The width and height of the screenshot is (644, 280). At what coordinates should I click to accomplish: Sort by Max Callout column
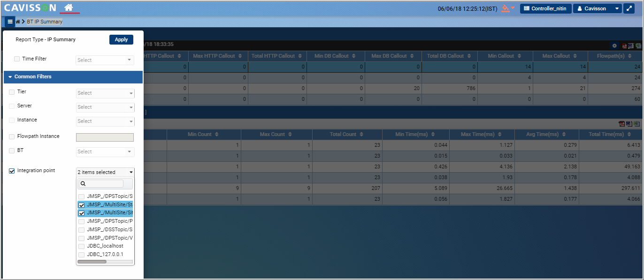pos(560,56)
